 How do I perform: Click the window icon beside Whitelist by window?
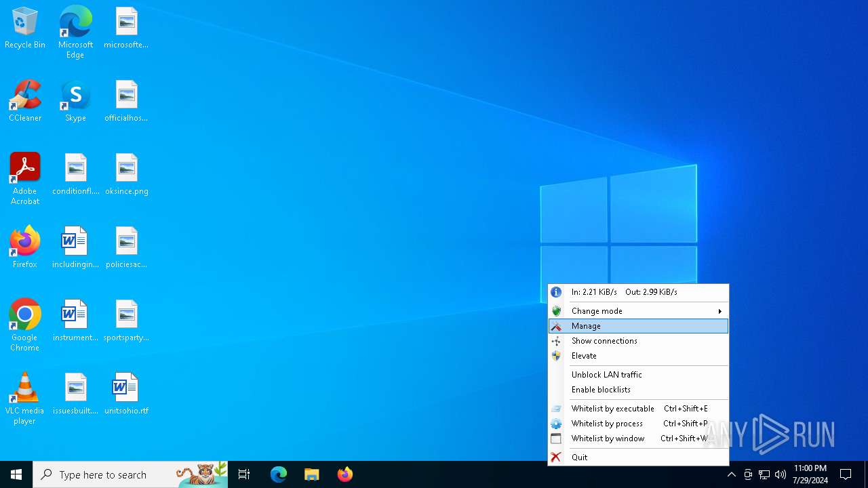click(556, 439)
